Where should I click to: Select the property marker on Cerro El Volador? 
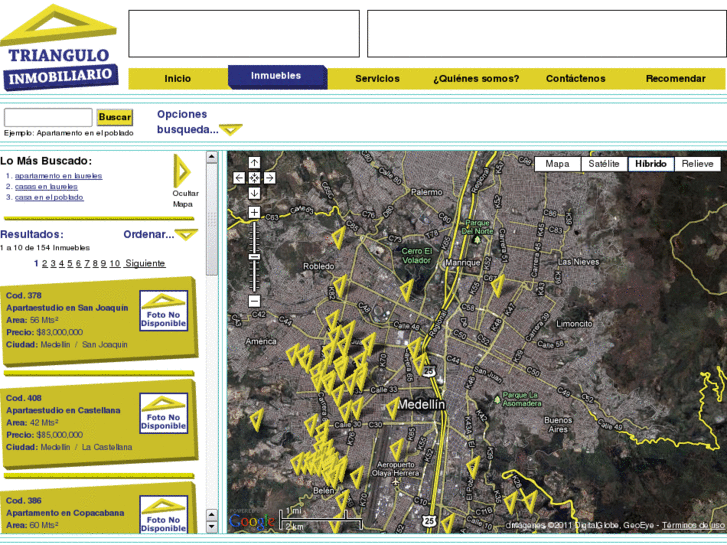click(x=407, y=290)
